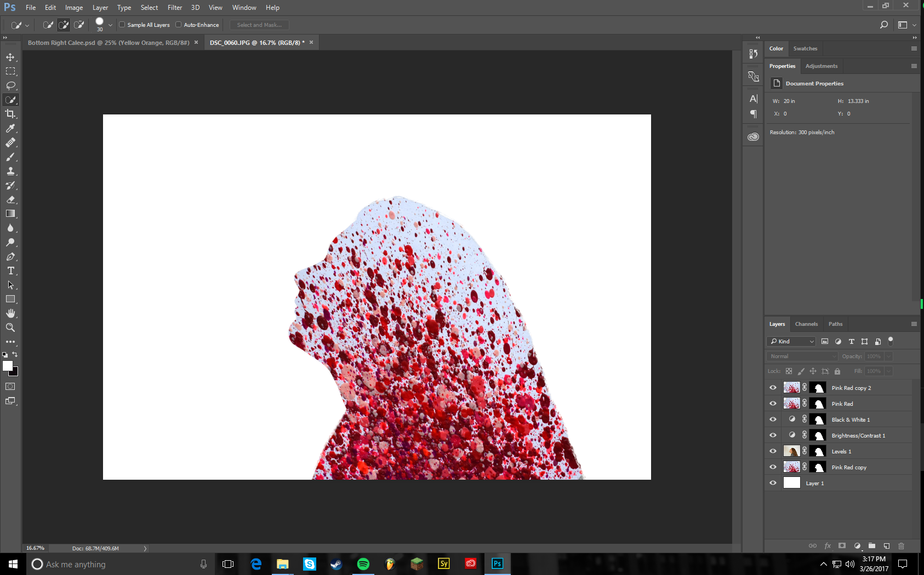Switch to Bottom Right Calee.psd document tab
The height and width of the screenshot is (575, 924).
(109, 43)
